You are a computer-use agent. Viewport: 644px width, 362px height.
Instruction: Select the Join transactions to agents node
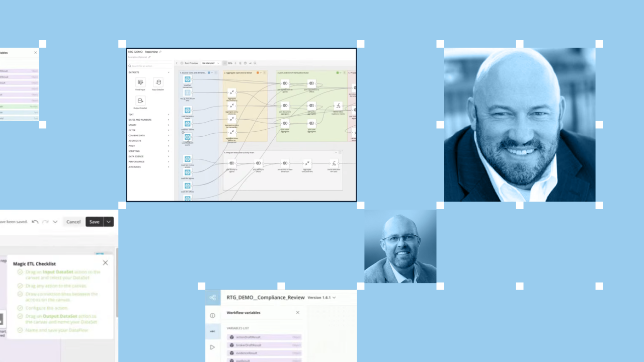(x=285, y=83)
